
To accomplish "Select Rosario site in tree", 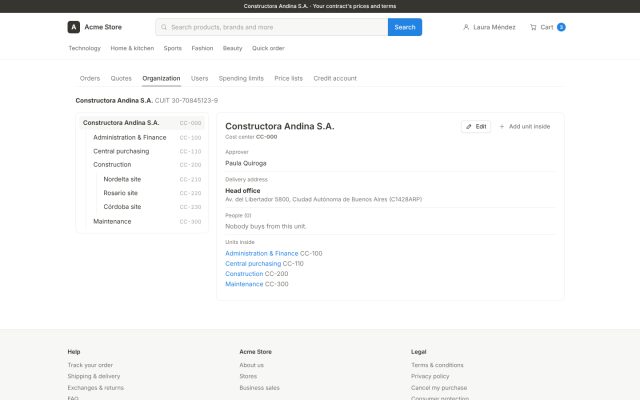I will 152,193.
